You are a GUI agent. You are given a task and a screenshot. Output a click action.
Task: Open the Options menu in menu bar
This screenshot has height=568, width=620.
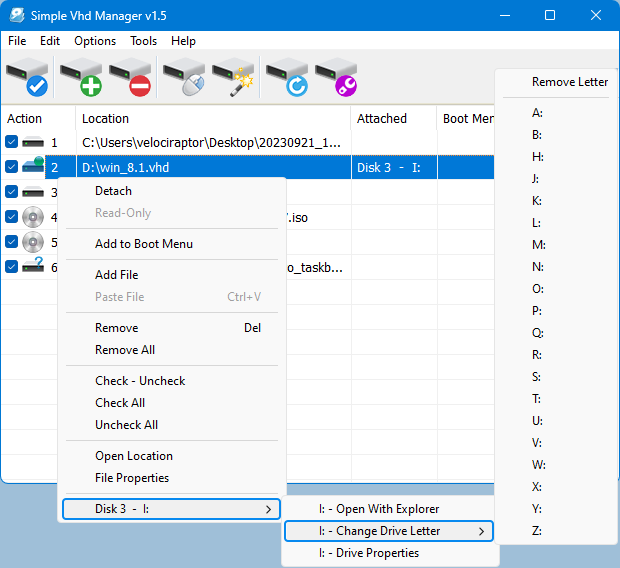pyautogui.click(x=95, y=41)
